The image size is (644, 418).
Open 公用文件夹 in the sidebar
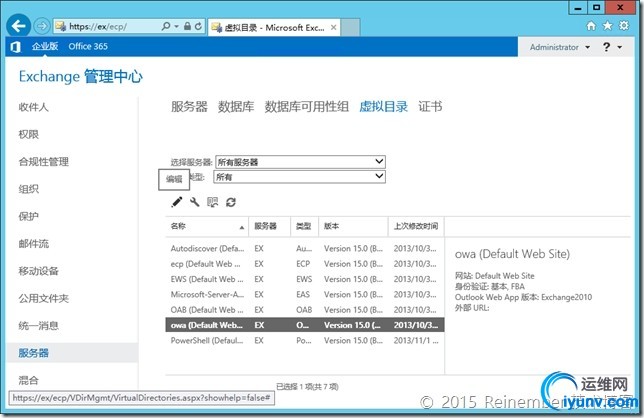click(44, 298)
